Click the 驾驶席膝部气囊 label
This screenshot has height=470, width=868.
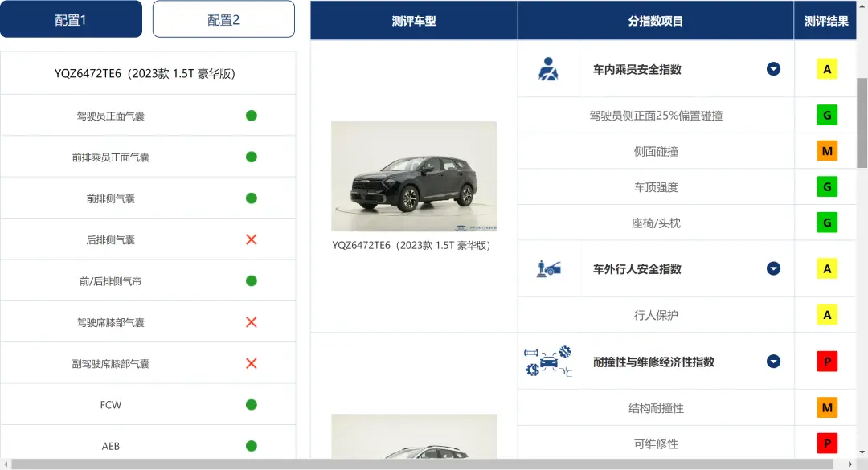(x=111, y=323)
